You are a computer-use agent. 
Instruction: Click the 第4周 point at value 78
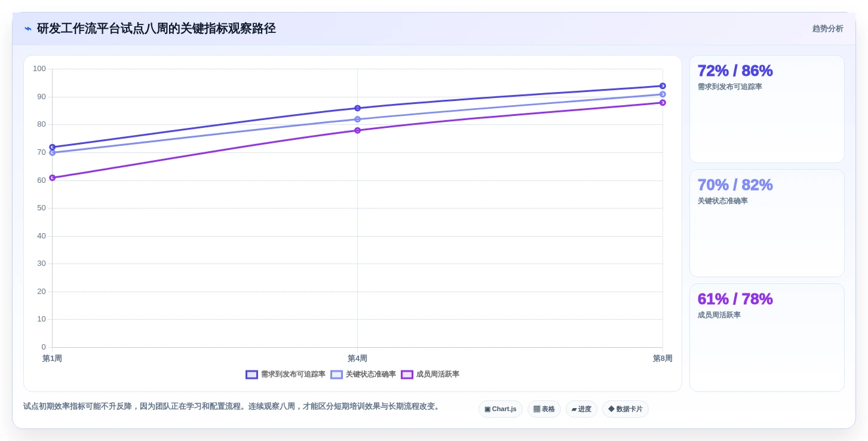point(357,130)
